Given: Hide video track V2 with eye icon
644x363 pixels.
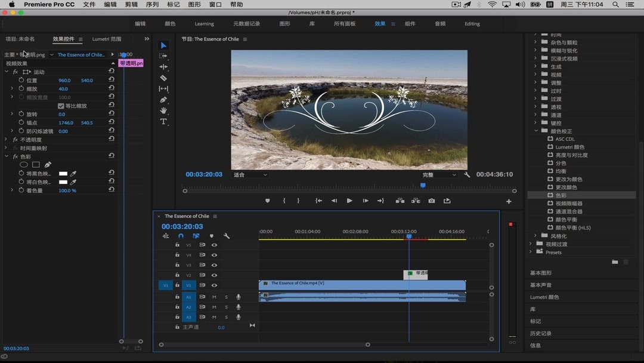Looking at the screenshot, I should [x=214, y=275].
